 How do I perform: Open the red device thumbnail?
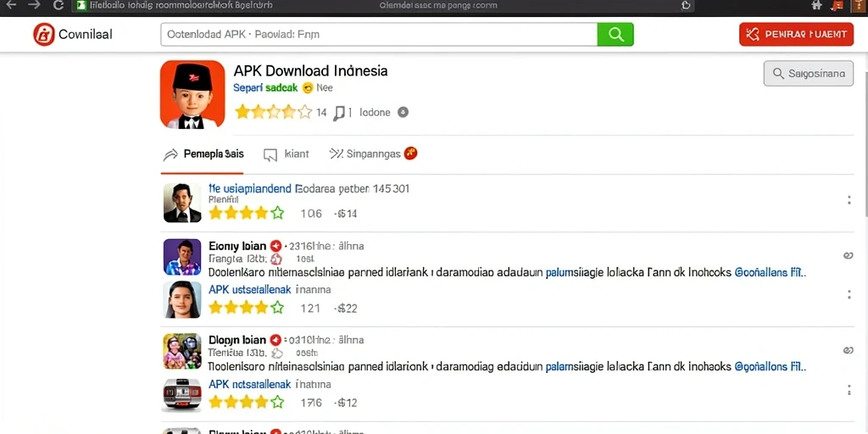click(x=181, y=395)
